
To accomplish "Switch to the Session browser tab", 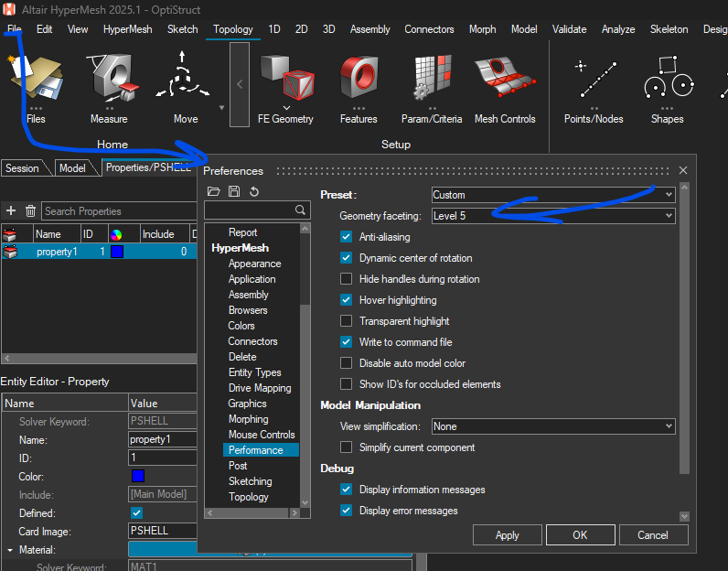I will (22, 168).
